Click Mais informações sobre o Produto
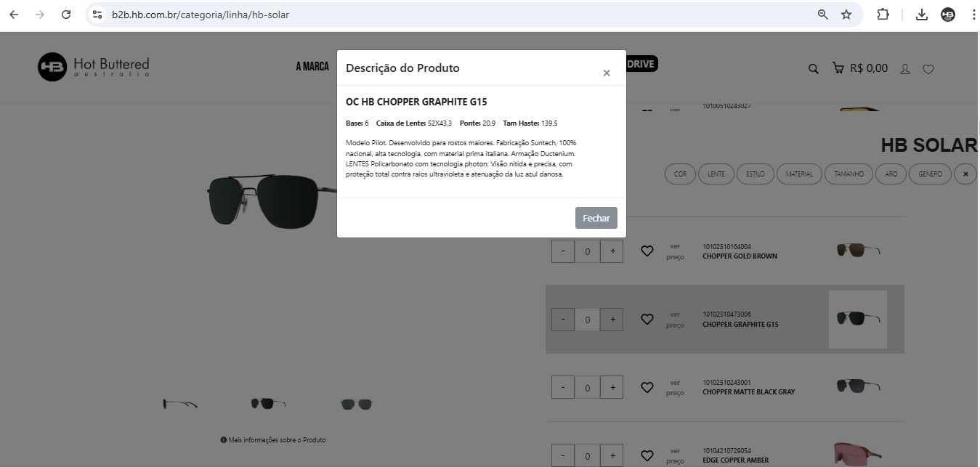This screenshot has height=467, width=980. tap(273, 440)
